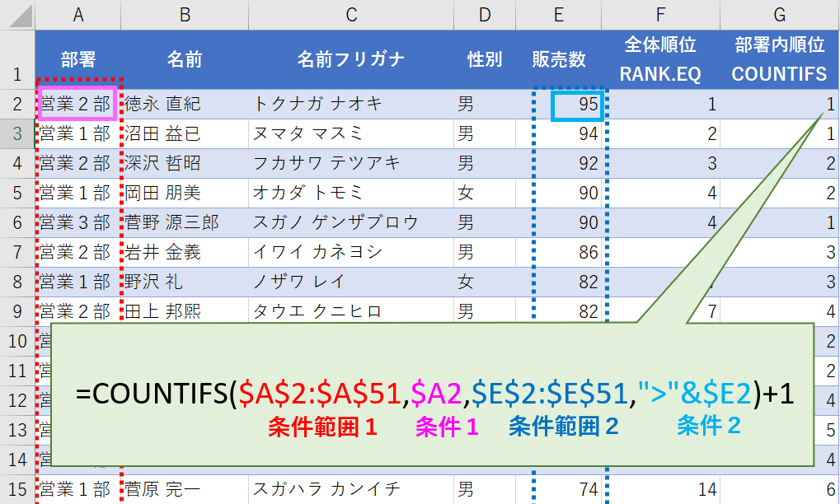Select the cell showing 菅原 完一
Screen dimensions: 840x504
pos(183,487)
